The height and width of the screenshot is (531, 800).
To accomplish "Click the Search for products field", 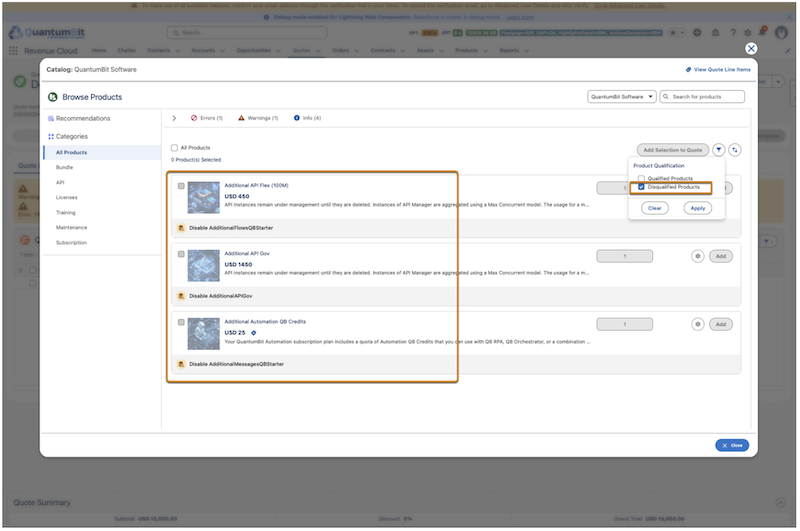I will point(702,97).
